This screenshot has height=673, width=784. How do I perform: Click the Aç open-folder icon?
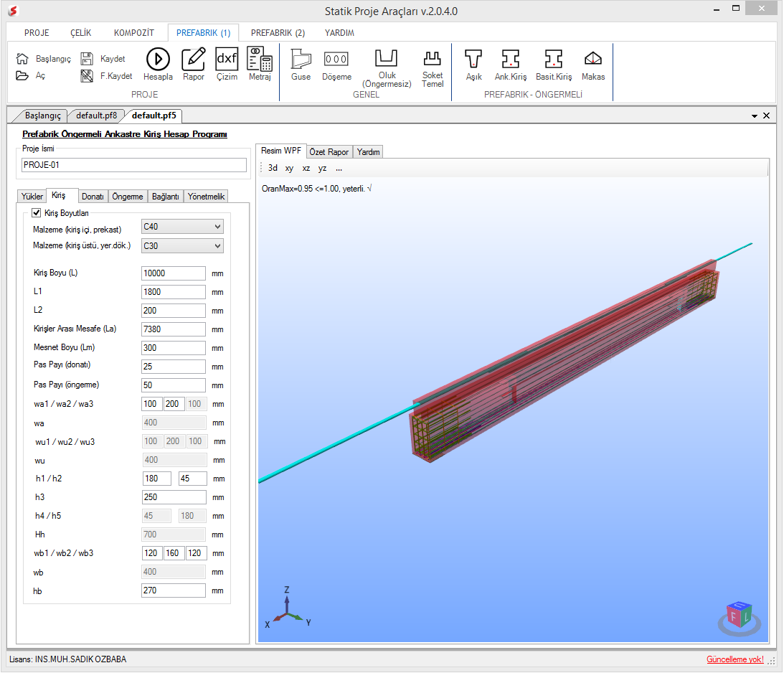[x=22, y=75]
